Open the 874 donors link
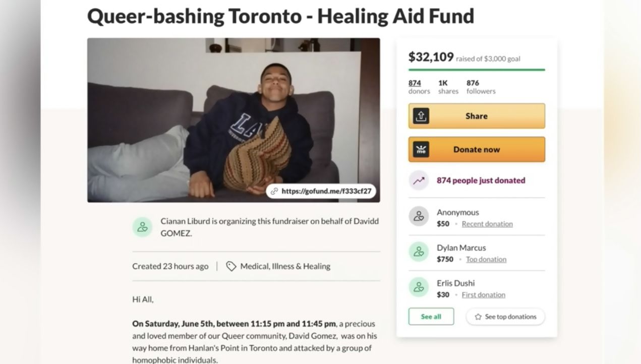641x364 pixels. pos(415,83)
